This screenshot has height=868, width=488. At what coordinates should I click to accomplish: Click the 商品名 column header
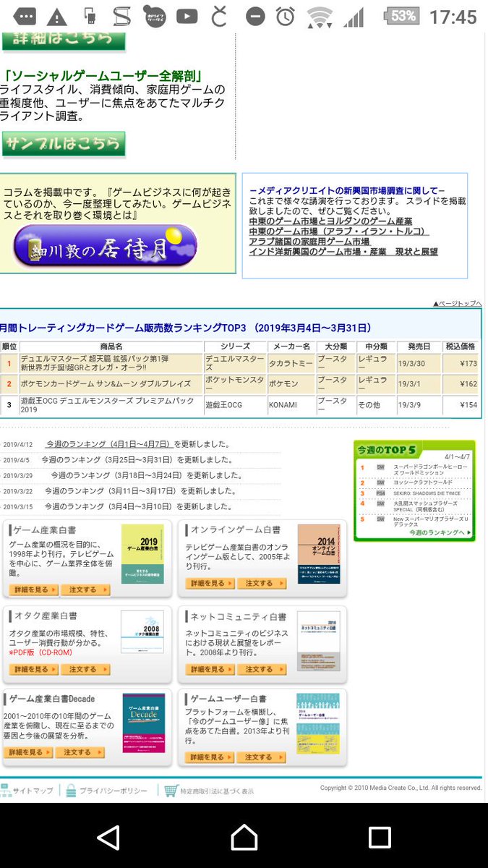(111, 347)
